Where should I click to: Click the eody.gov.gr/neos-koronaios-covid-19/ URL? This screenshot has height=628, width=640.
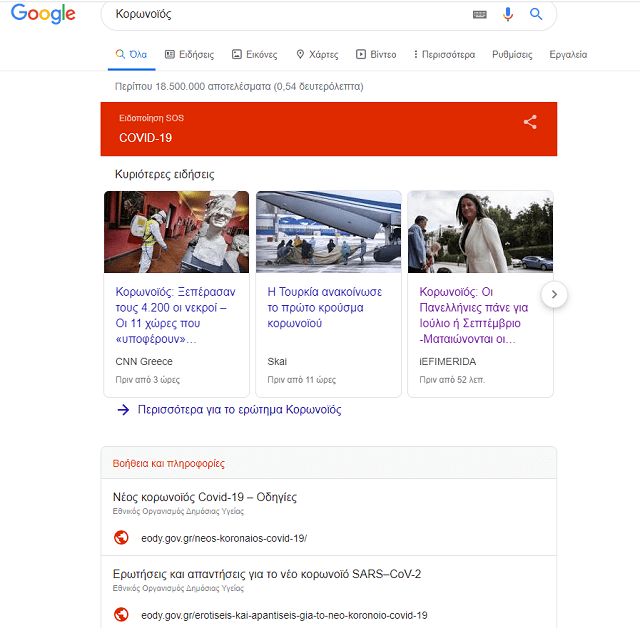pyautogui.click(x=224, y=538)
